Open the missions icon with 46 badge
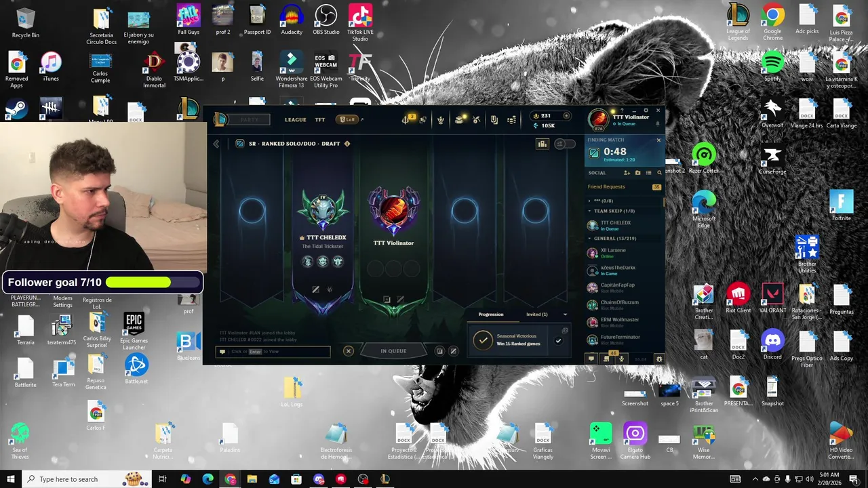868x488 pixels. tap(606, 359)
